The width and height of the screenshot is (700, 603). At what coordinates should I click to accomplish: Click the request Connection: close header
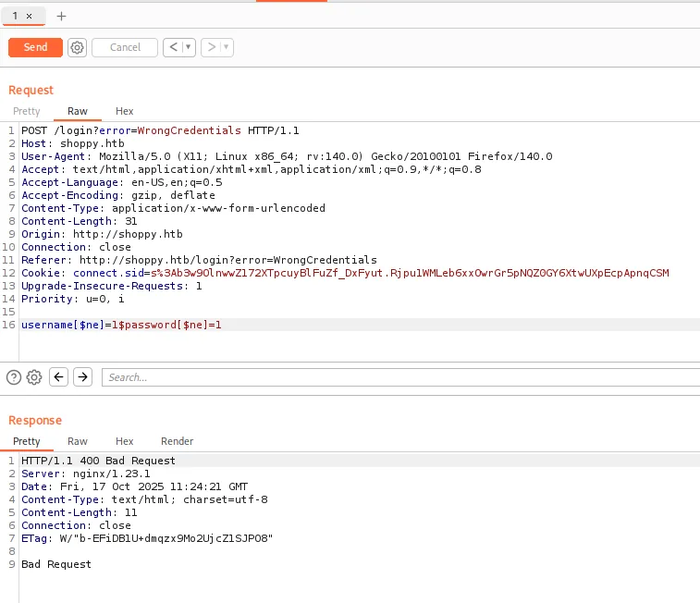[76, 247]
